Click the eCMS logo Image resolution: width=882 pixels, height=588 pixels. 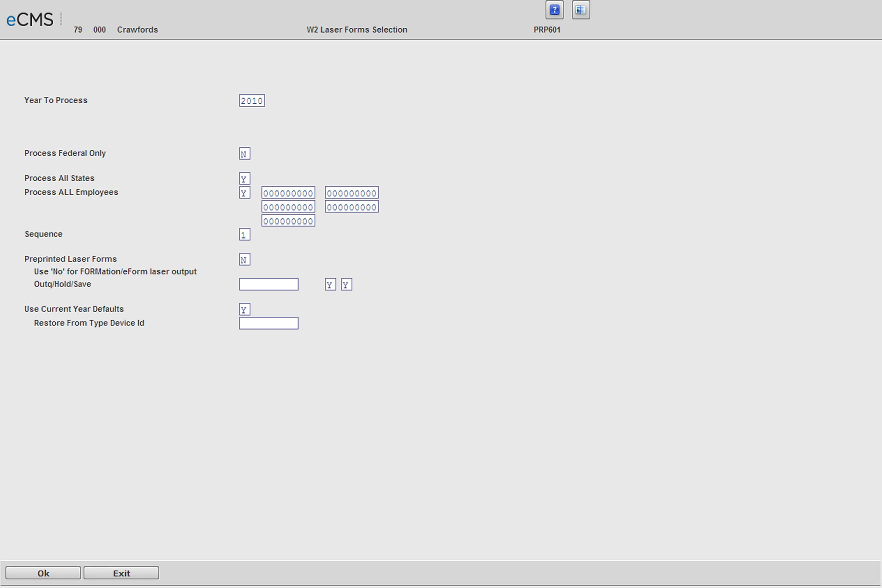(x=30, y=20)
